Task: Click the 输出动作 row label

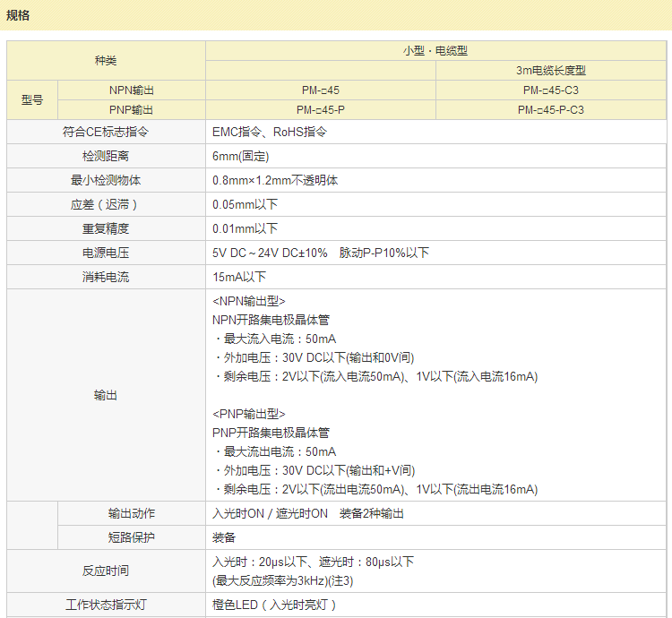Action: (x=132, y=513)
